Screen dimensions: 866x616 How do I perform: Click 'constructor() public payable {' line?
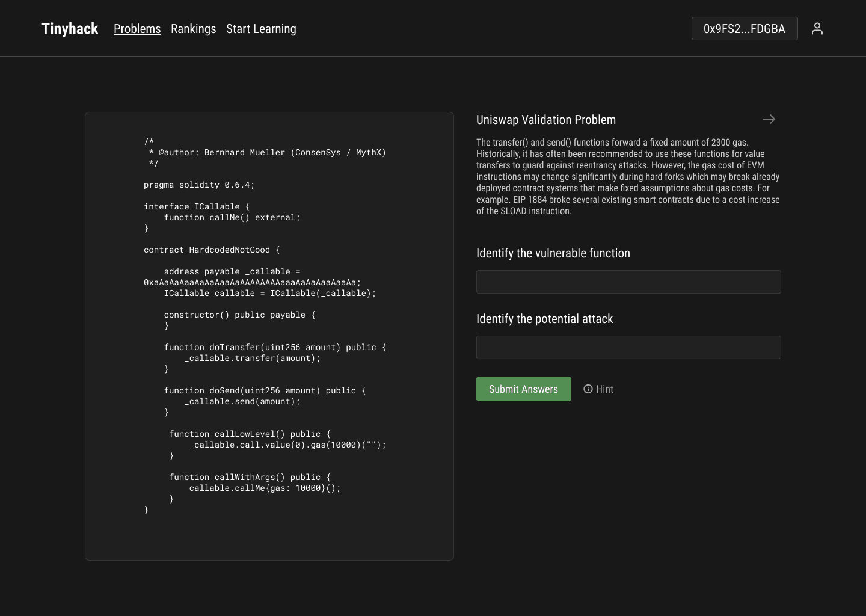click(x=239, y=315)
